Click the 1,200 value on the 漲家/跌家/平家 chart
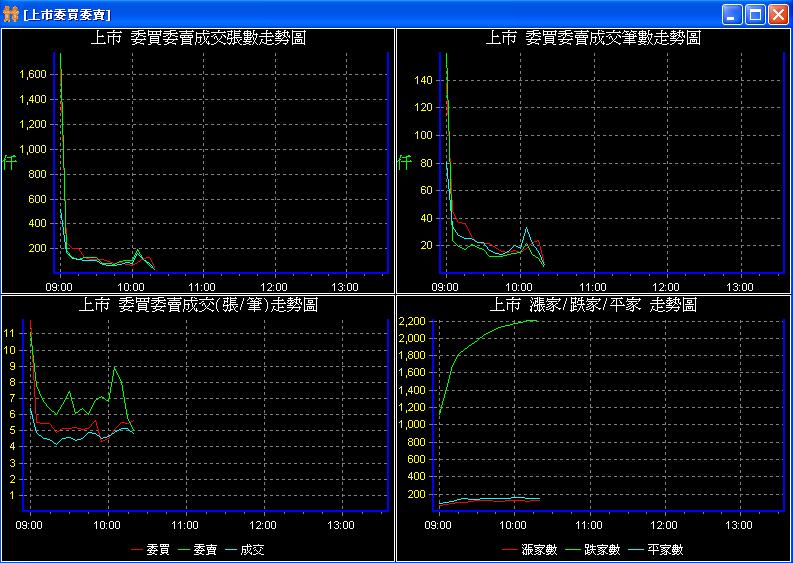This screenshot has height=563, width=793. click(x=412, y=407)
